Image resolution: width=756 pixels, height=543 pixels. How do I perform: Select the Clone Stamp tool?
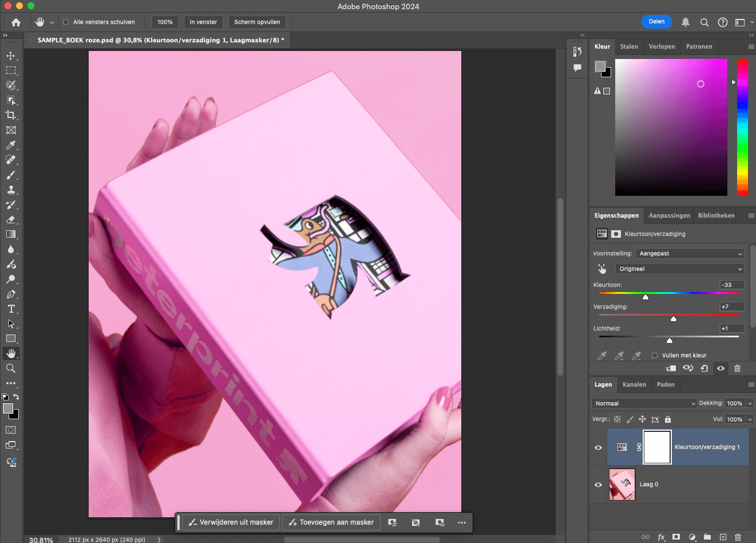click(10, 190)
